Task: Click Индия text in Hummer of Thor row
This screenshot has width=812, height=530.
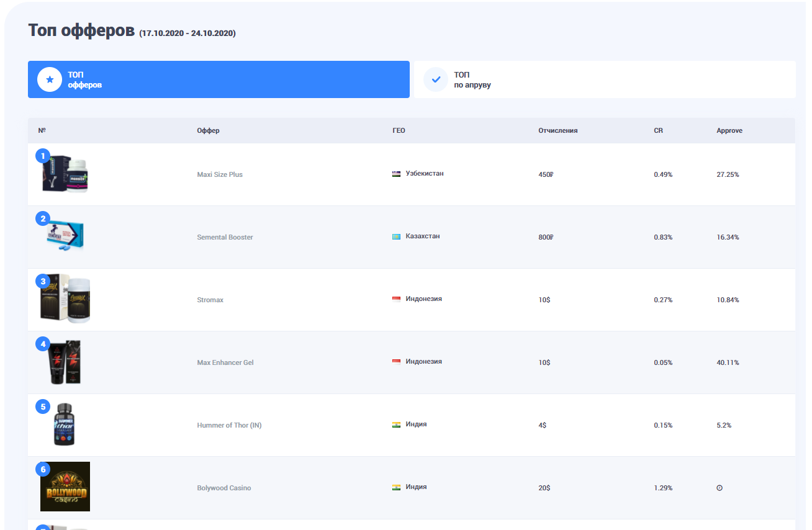Action: (x=416, y=424)
